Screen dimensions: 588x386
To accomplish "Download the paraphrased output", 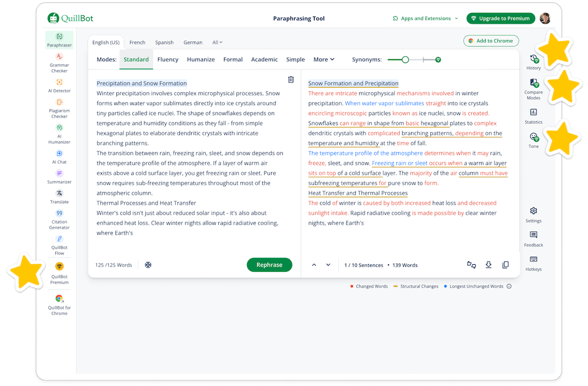I will (x=488, y=265).
